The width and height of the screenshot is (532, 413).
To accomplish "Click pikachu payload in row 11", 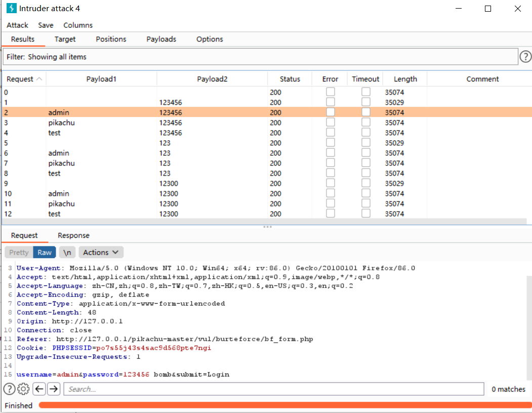I will (x=61, y=203).
